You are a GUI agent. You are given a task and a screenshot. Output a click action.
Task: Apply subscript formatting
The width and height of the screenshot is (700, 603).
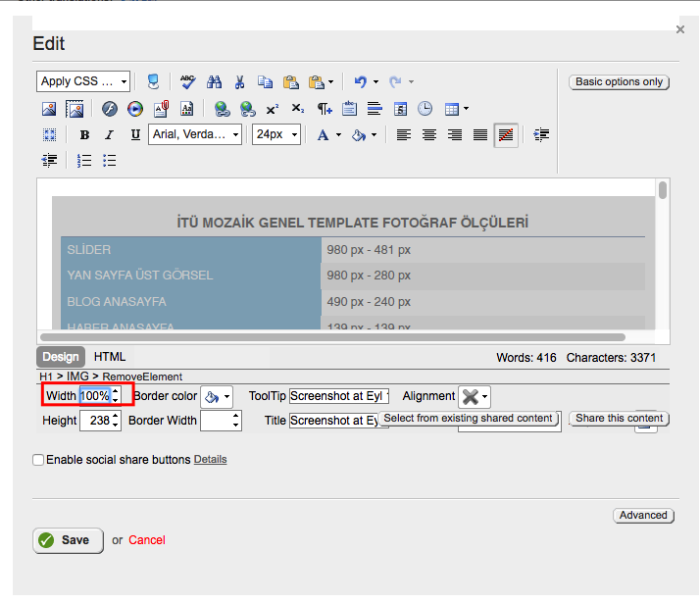298,109
